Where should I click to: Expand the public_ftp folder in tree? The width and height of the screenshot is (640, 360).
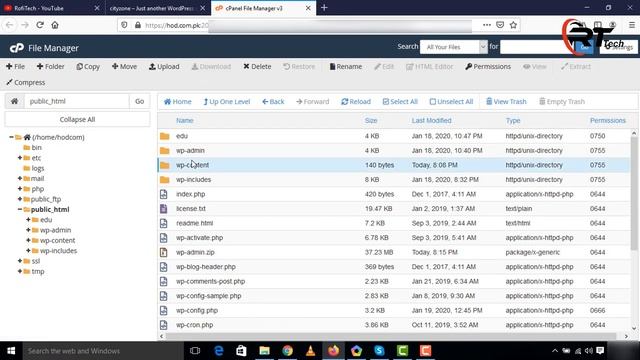20,199
